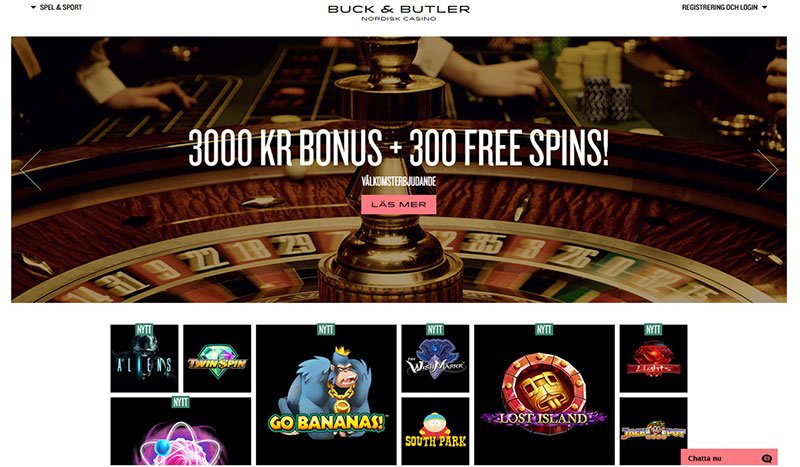Click the 3000 kr bonus headline

click(x=398, y=148)
